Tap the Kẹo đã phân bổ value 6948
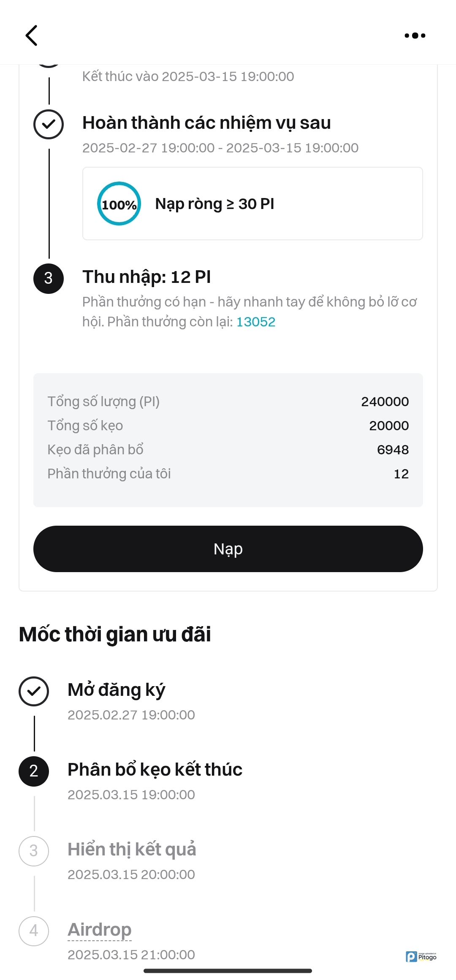 coord(393,450)
